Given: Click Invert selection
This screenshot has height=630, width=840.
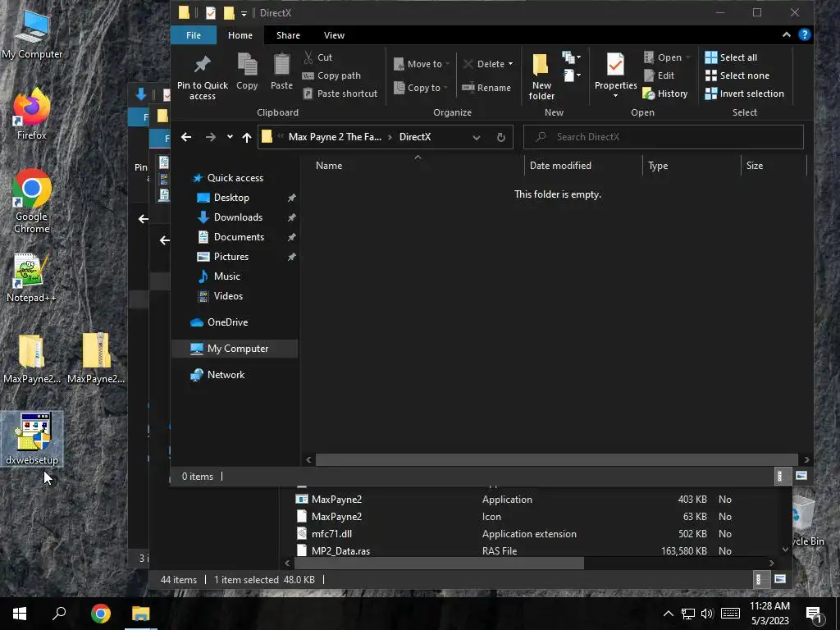Looking at the screenshot, I should point(744,94).
